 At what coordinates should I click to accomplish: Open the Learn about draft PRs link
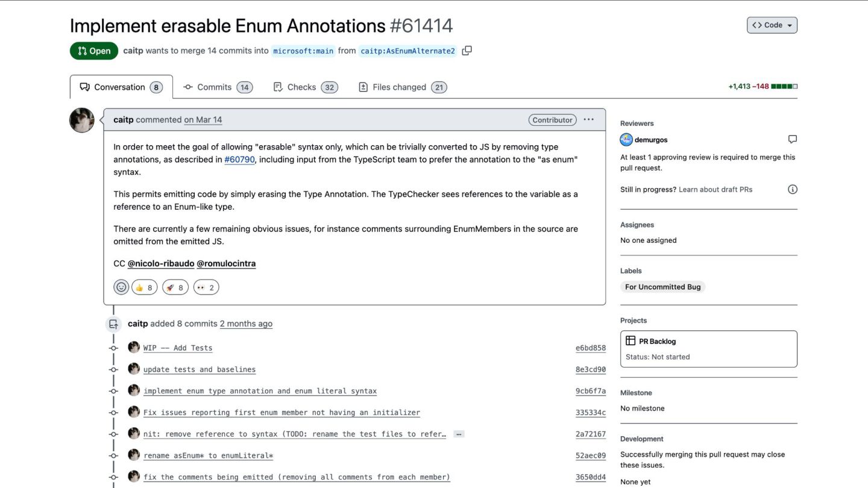(715, 189)
